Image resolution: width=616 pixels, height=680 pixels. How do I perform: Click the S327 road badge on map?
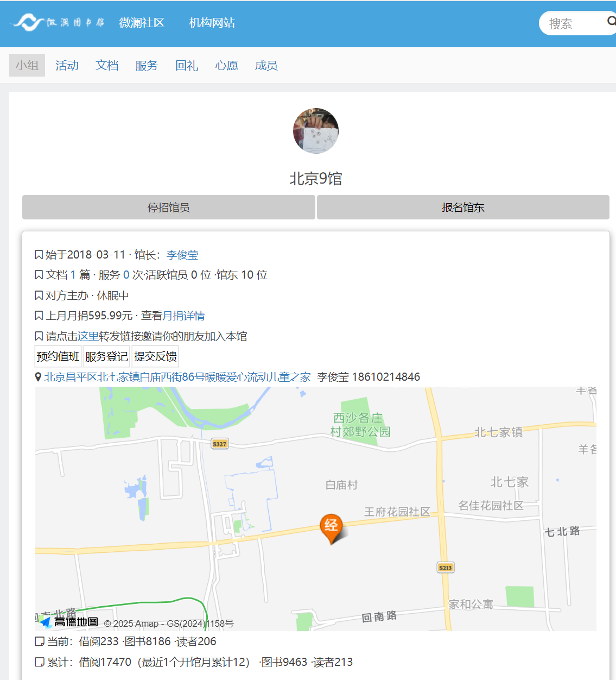click(x=220, y=444)
